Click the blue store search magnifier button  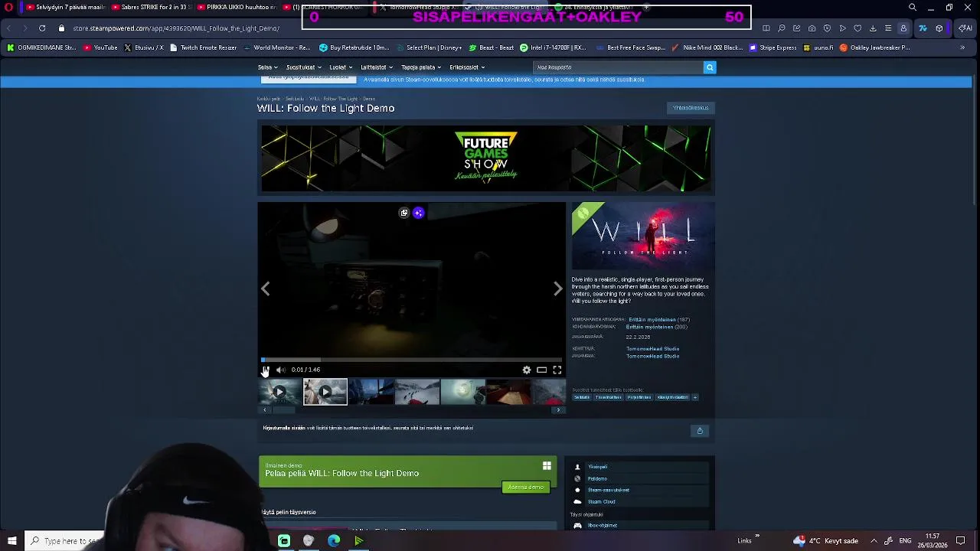pos(710,67)
